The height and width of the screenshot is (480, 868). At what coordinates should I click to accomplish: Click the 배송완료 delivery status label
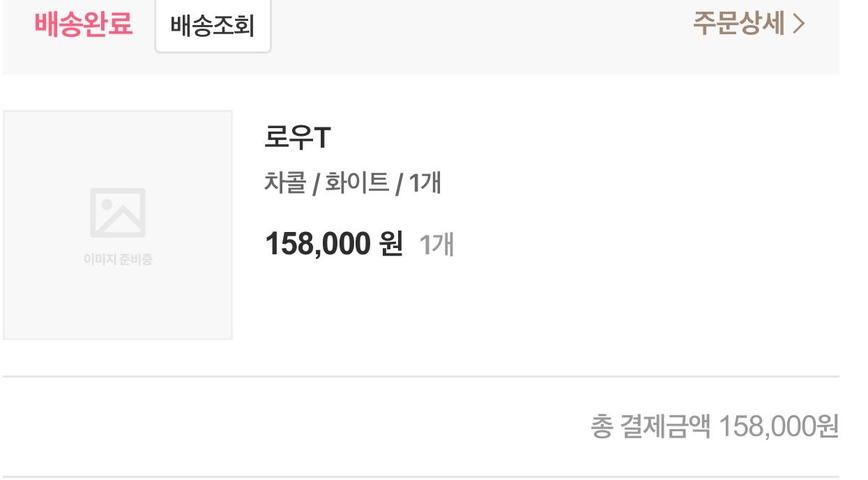[x=84, y=24]
